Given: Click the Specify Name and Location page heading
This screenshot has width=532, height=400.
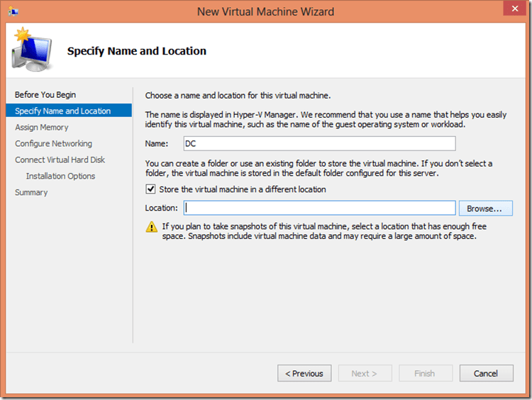Looking at the screenshot, I should (x=136, y=51).
